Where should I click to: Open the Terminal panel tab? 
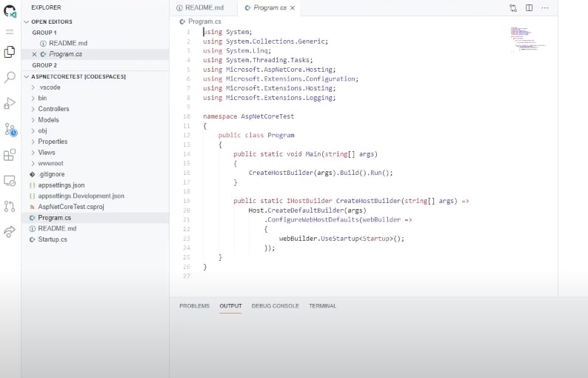click(x=322, y=306)
